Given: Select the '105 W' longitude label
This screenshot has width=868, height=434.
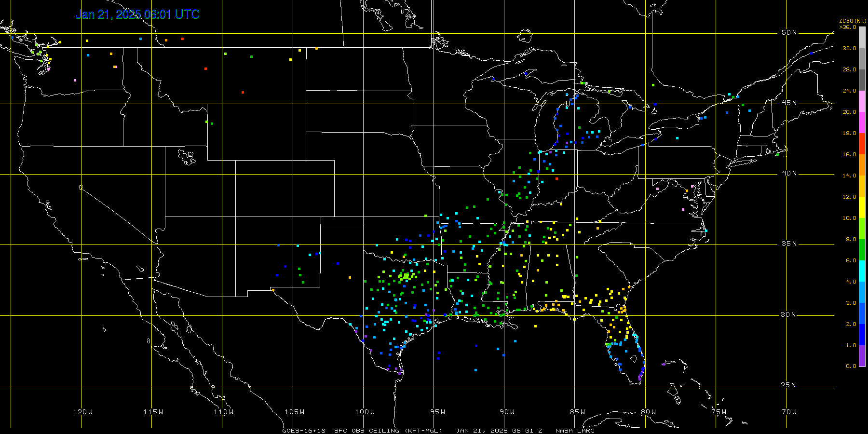Looking at the screenshot, I should [294, 412].
